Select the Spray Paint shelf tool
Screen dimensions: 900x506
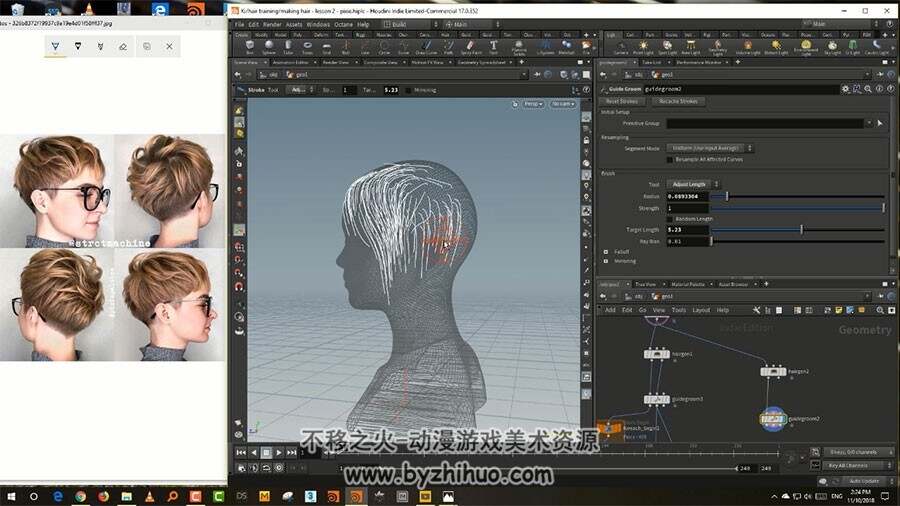pos(471,47)
